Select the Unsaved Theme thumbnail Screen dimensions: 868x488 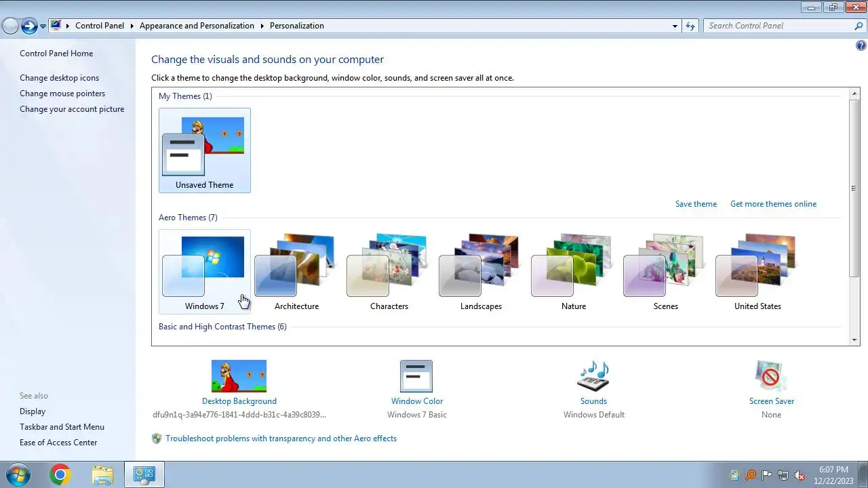click(204, 150)
